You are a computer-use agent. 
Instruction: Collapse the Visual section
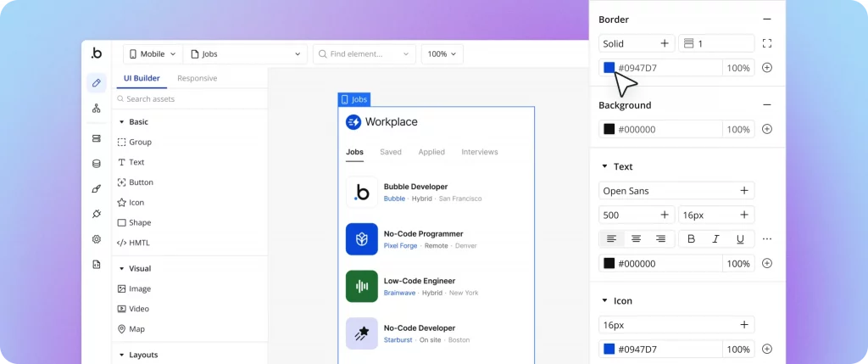pyautogui.click(x=122, y=268)
